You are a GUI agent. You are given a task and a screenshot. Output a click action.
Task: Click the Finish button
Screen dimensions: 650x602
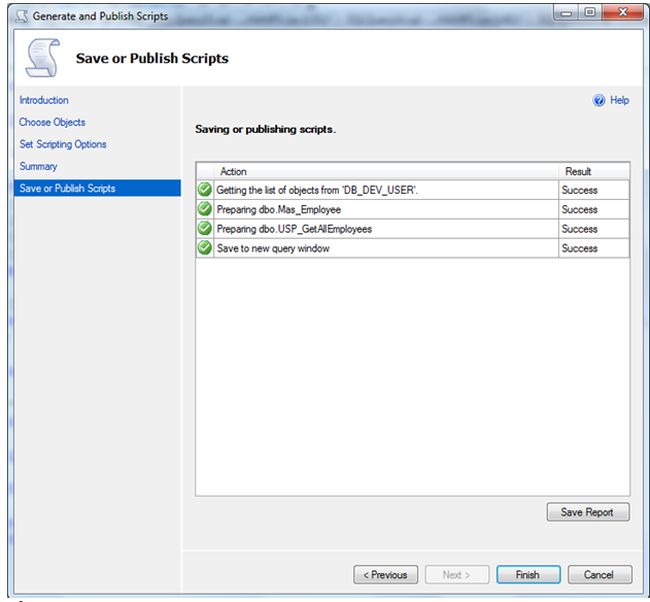coord(527,575)
